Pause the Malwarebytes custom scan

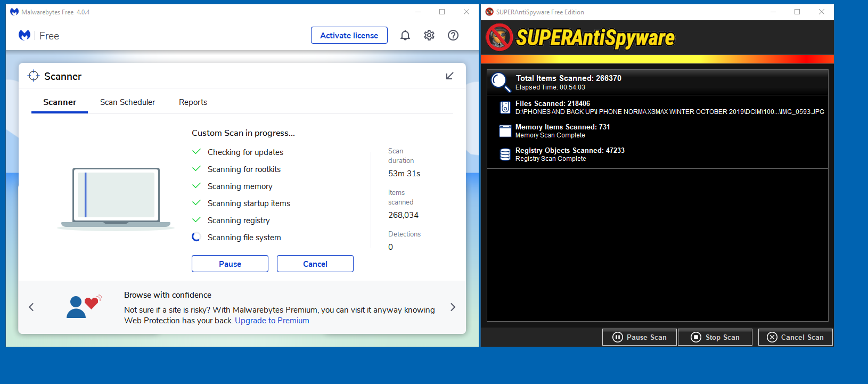coord(230,264)
